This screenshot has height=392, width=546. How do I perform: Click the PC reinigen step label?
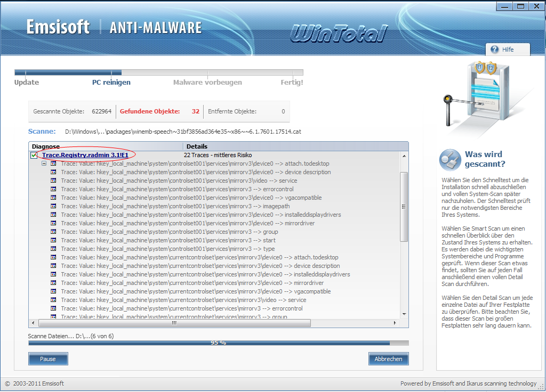click(111, 83)
